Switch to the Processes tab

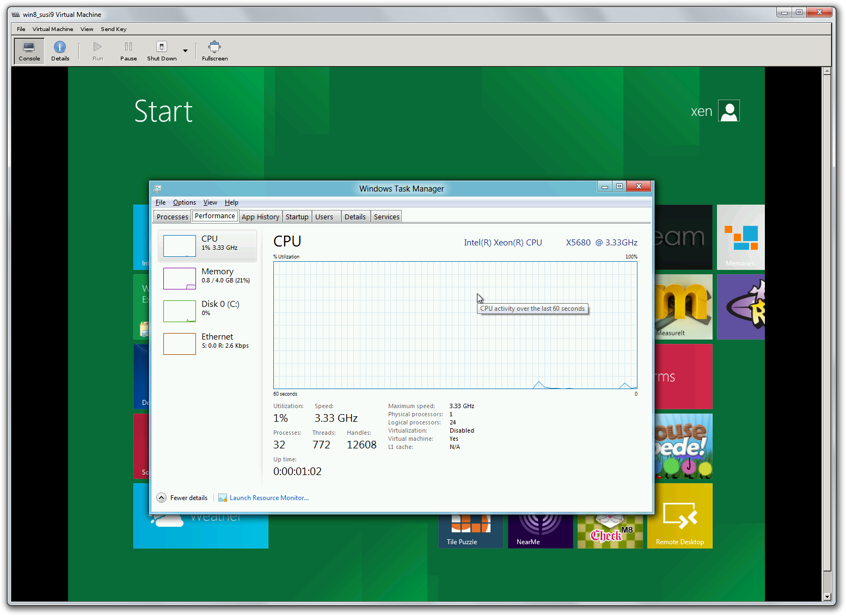tap(172, 217)
